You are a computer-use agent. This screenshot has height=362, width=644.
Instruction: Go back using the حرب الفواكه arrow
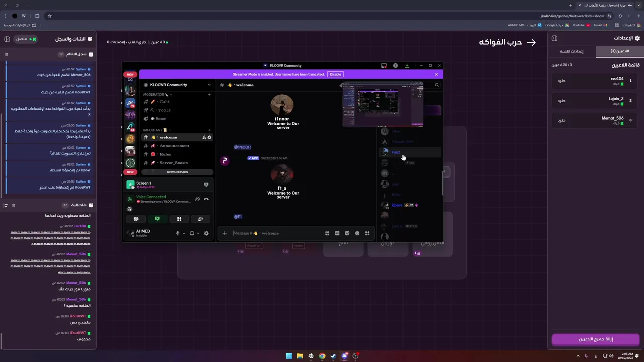coord(531,42)
